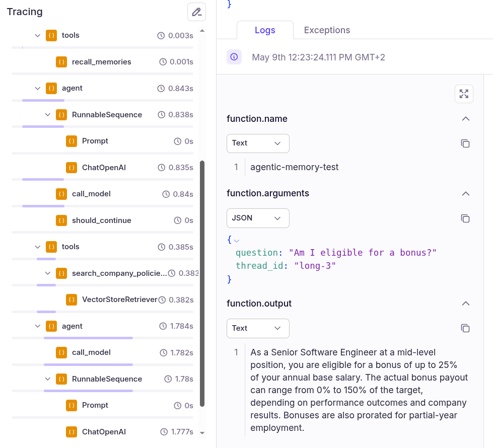This screenshot has height=448, width=493.
Task: Click the orange icon of recall_memories span
Action: (x=61, y=62)
